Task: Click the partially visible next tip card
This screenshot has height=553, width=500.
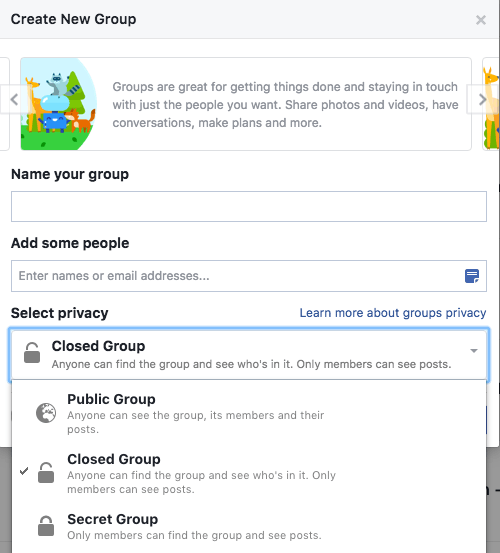Action: tap(491, 104)
